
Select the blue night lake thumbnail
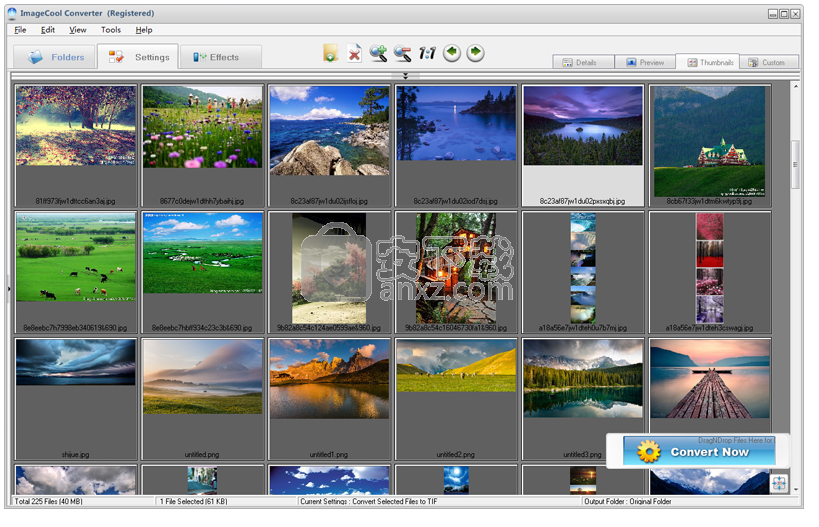point(456,146)
